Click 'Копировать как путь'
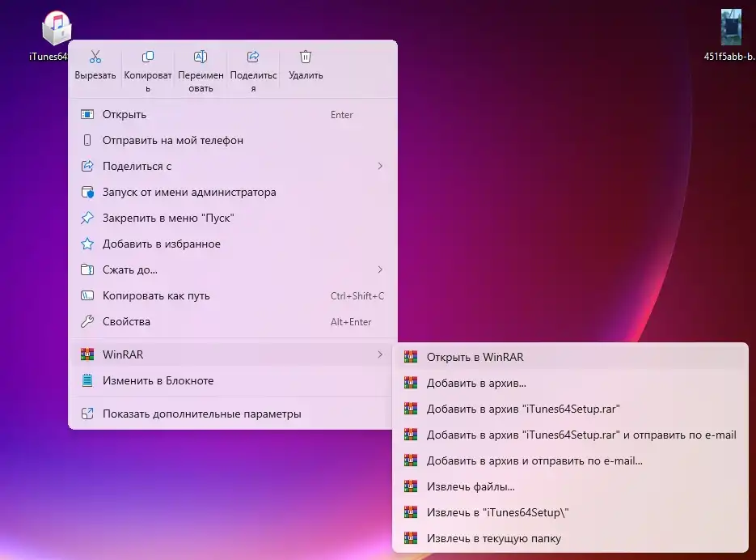 pyautogui.click(x=157, y=295)
